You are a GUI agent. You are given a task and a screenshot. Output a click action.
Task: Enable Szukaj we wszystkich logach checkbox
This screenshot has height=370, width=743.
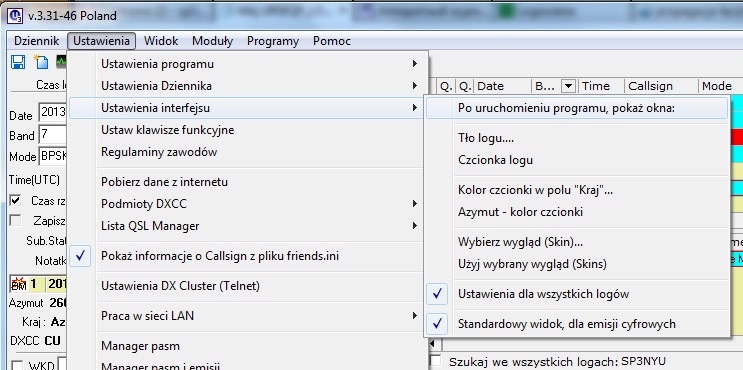pos(435,361)
